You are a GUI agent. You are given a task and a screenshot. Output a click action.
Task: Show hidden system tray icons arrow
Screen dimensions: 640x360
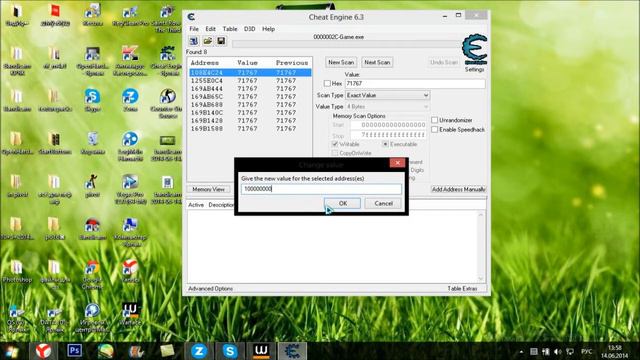[x=521, y=351]
